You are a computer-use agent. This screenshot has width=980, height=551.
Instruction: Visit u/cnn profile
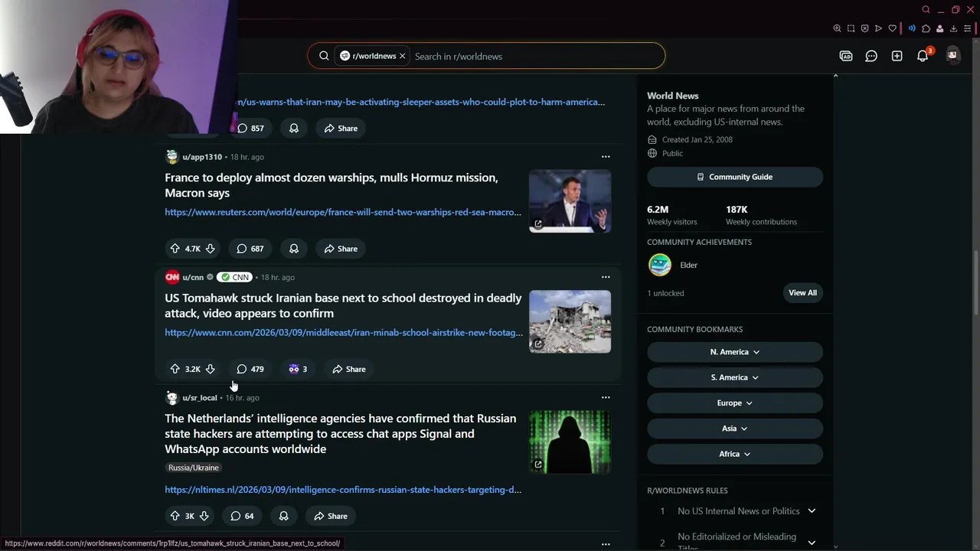193,277
